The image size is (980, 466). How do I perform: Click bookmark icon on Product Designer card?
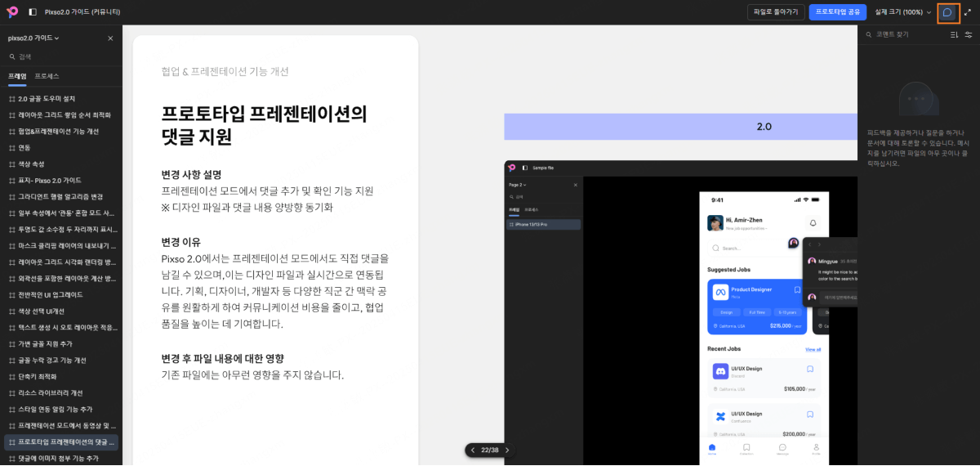(798, 289)
